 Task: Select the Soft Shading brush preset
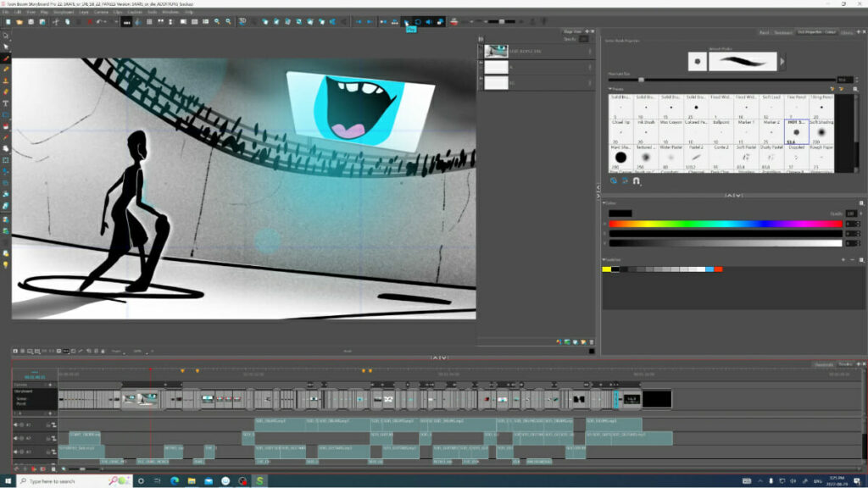[821, 132]
